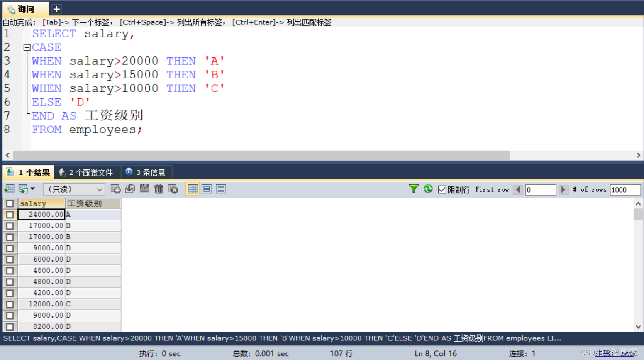
Task: Check the row checkbox for salary 4200.00
Action: pos(10,293)
